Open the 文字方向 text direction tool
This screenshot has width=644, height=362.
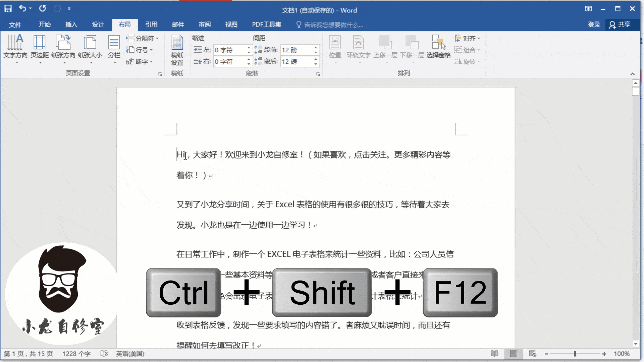click(15, 49)
